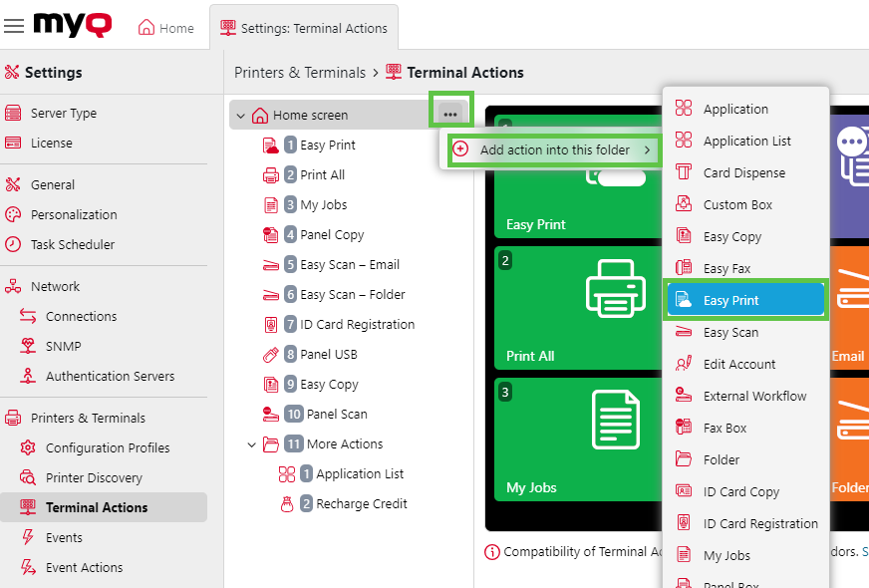Go to Task Scheduler settings
This screenshot has height=588, width=869.
pyautogui.click(x=72, y=244)
